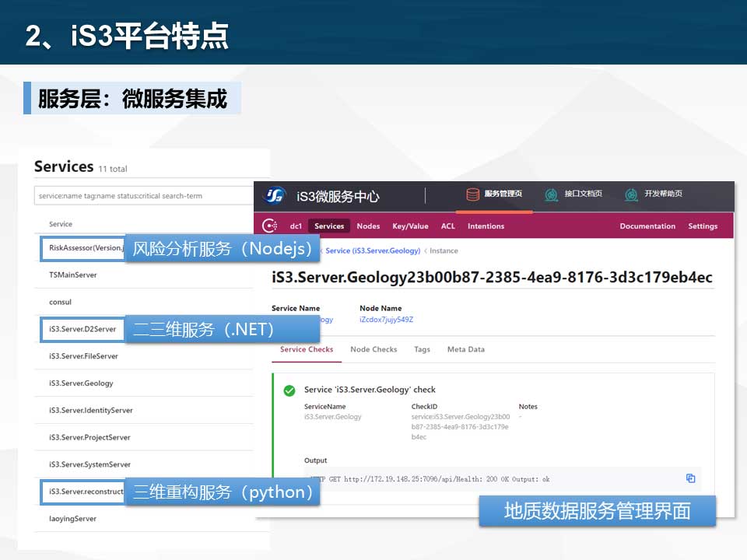The image size is (747, 560).
Task: Select the iS3.Server.ProjectServer service row
Action: pos(144,438)
